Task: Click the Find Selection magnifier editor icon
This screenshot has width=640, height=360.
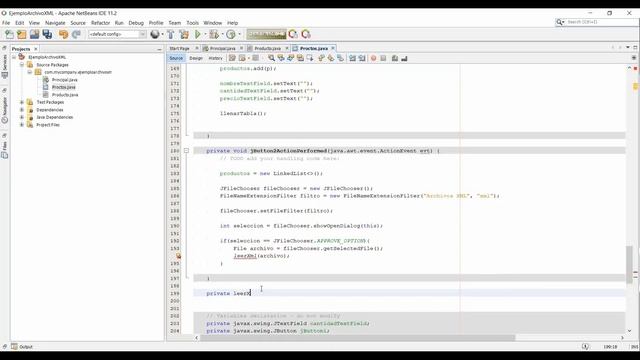Action: tap(271, 58)
